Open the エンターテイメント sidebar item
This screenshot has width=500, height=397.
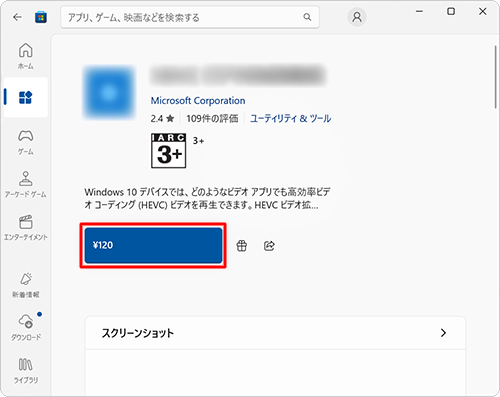(26, 227)
